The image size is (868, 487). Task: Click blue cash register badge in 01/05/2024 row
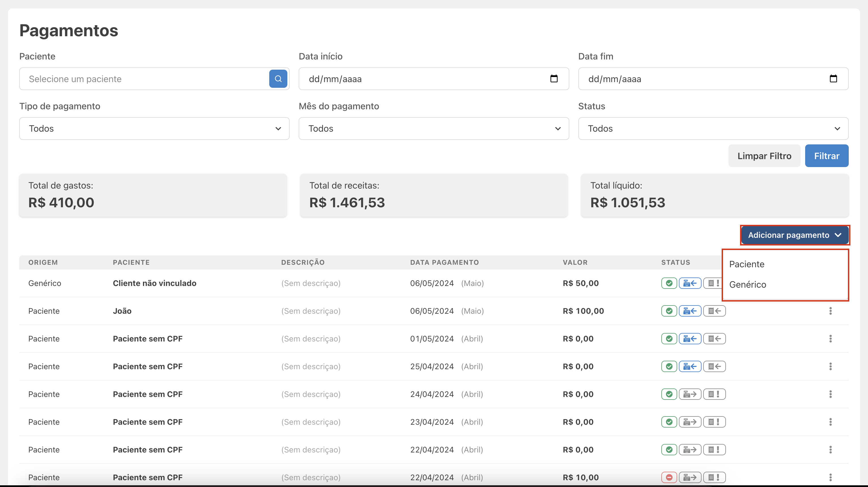pos(690,339)
